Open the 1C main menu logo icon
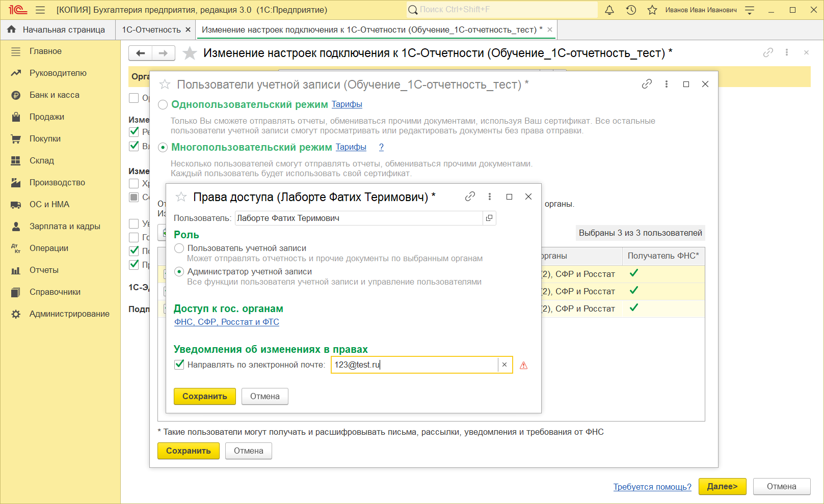Screen dimensions: 824x504 click(18, 10)
